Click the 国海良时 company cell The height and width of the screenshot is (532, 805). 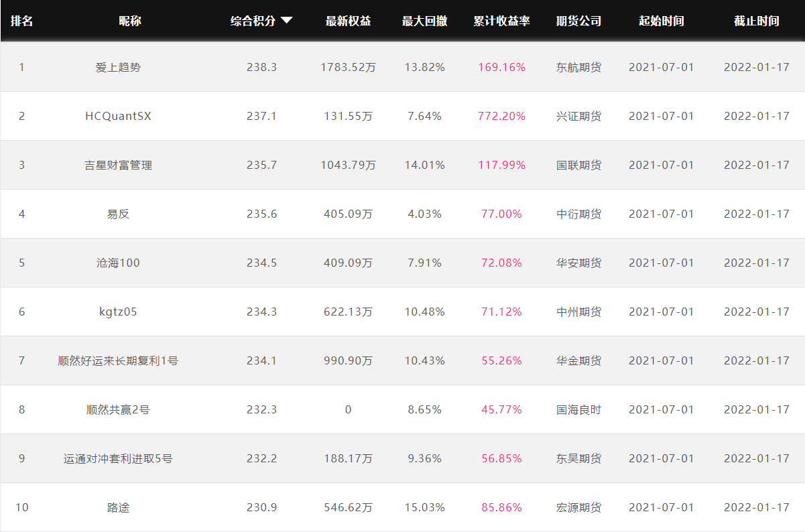[578, 409]
